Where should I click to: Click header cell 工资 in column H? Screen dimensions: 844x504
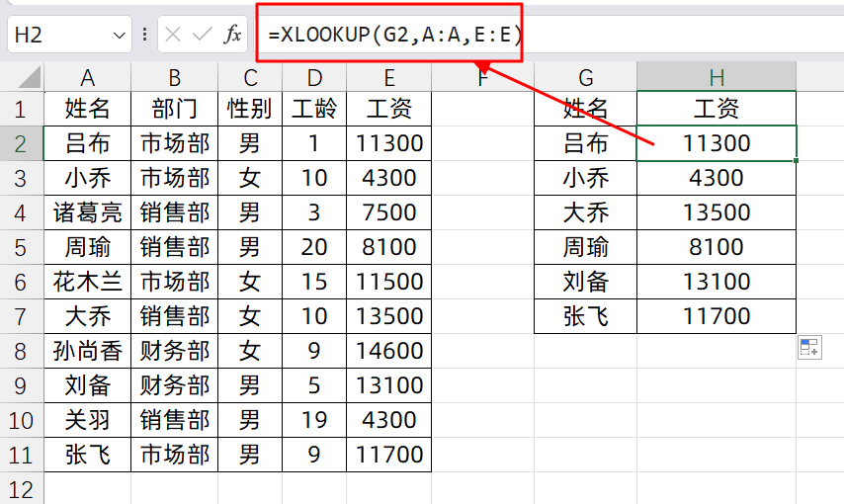(717, 109)
